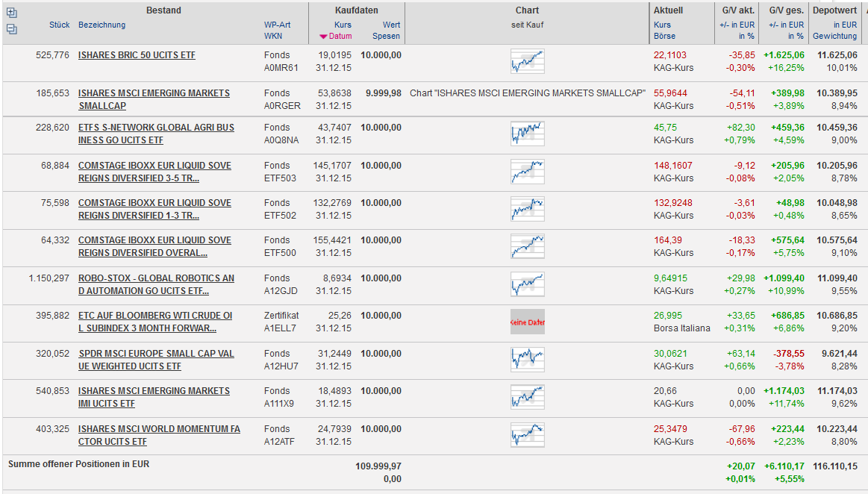The image size is (868, 494).
Task: Click the Gewichtung column header
Action: (x=834, y=36)
